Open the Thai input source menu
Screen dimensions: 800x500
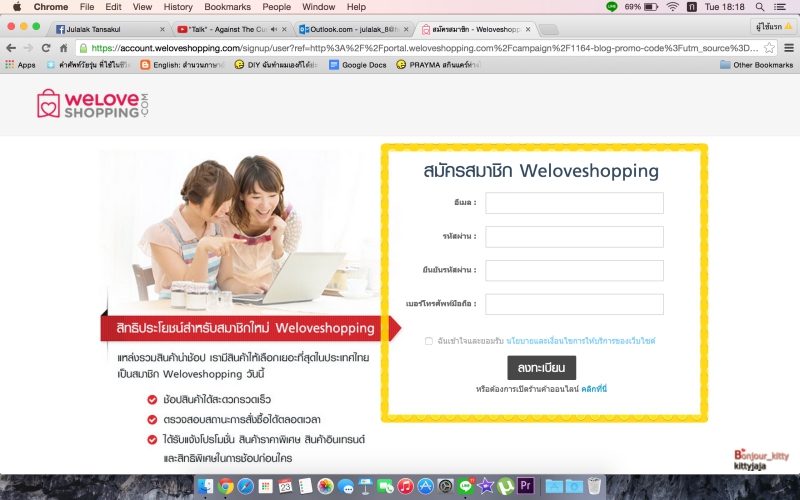[692, 7]
